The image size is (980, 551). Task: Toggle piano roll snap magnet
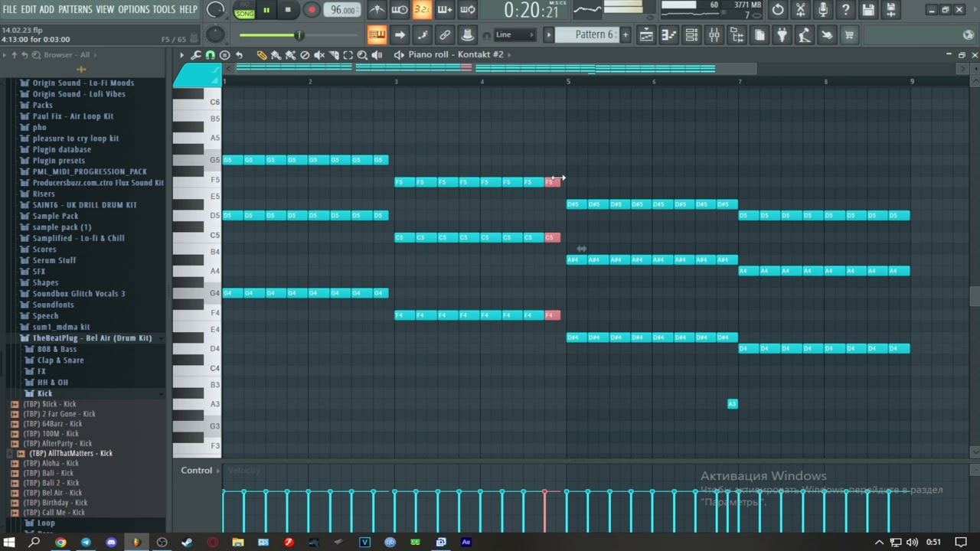[210, 55]
